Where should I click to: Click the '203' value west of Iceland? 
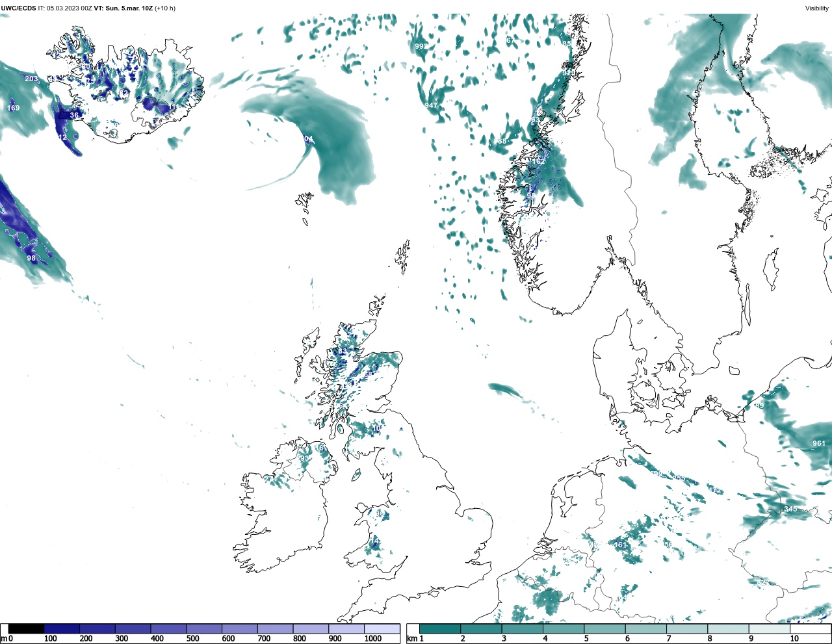pyautogui.click(x=31, y=79)
